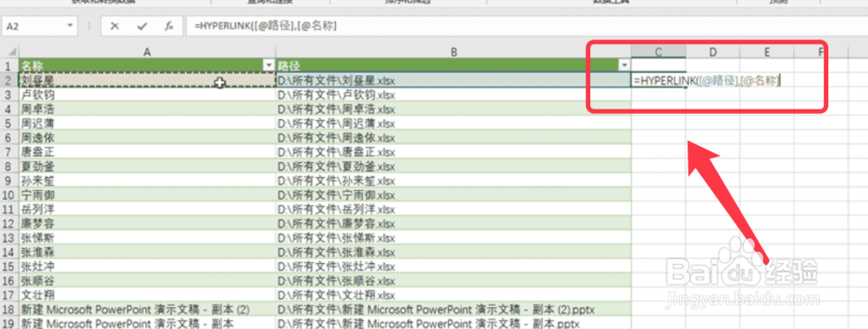The height and width of the screenshot is (329, 868).
Task: Open the Insert Function fx dialog
Action: [169, 26]
